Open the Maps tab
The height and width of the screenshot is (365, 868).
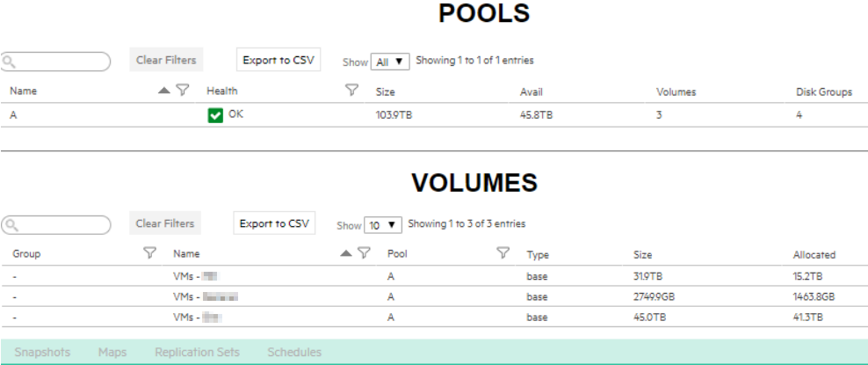(112, 352)
